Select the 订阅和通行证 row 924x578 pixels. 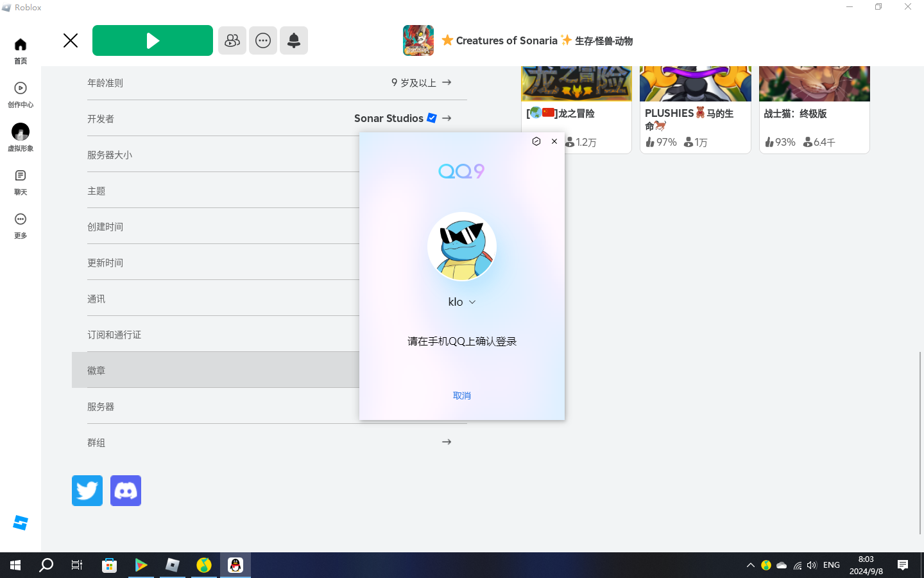click(223, 334)
